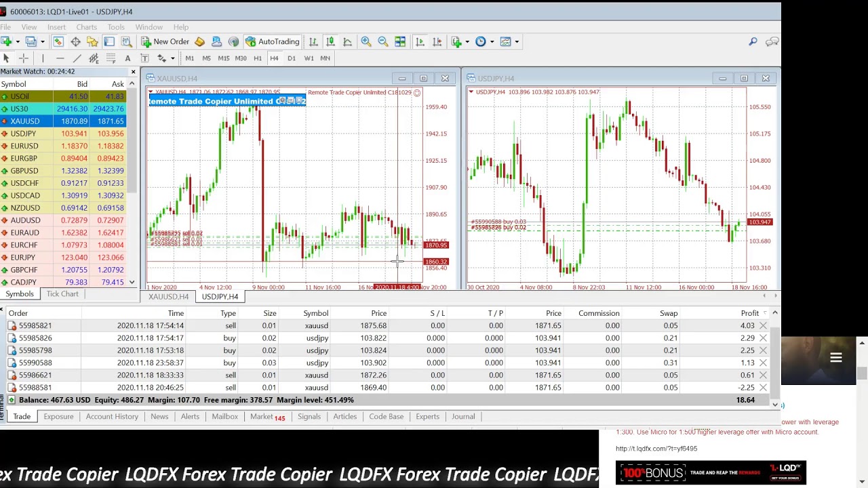Open the Strategy Tester icon
The height and width of the screenshot is (488, 868).
125,41
